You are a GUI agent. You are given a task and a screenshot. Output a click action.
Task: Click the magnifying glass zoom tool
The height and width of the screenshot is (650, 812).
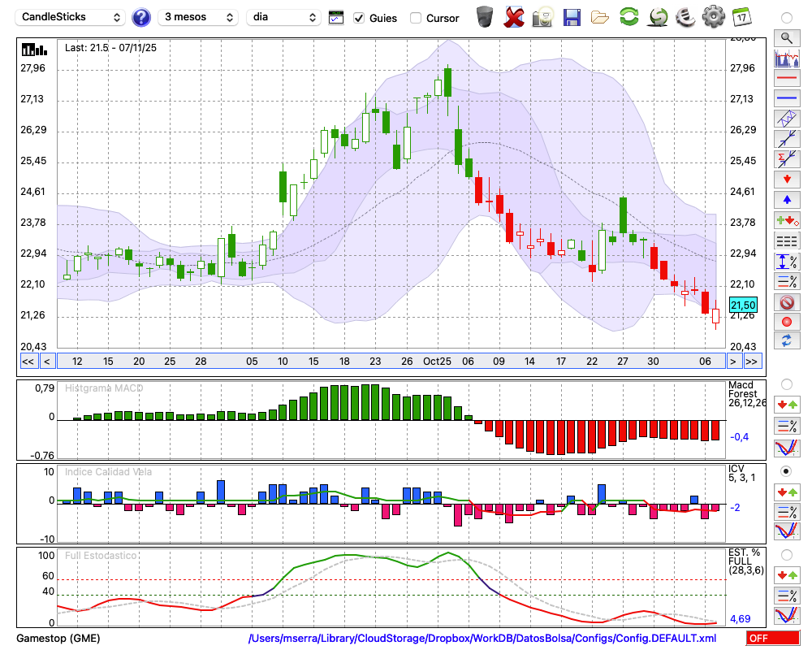[786, 37]
